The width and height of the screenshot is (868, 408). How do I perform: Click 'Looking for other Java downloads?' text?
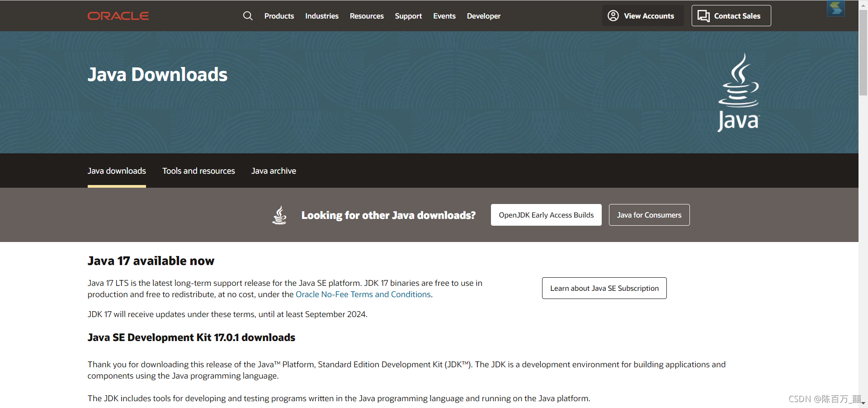388,215
